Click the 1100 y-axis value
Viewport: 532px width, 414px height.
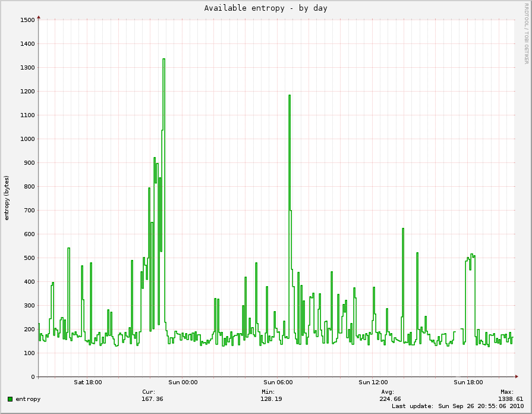(27, 115)
